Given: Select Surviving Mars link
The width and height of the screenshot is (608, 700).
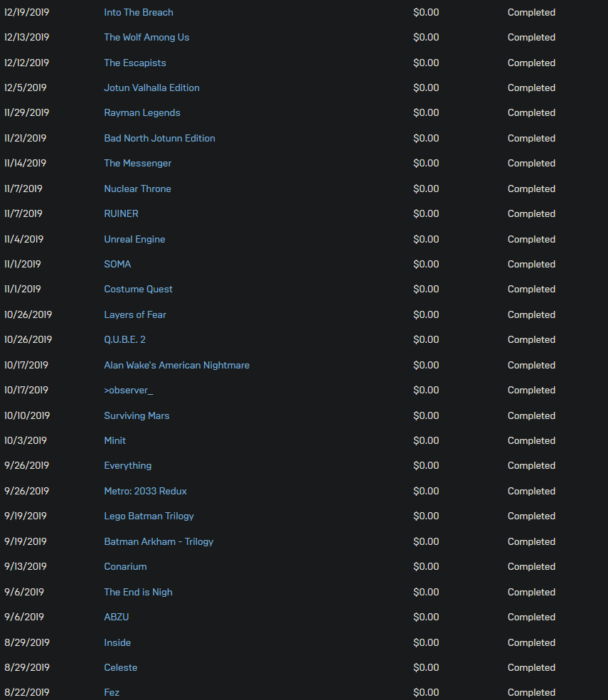Looking at the screenshot, I should pyautogui.click(x=137, y=415).
